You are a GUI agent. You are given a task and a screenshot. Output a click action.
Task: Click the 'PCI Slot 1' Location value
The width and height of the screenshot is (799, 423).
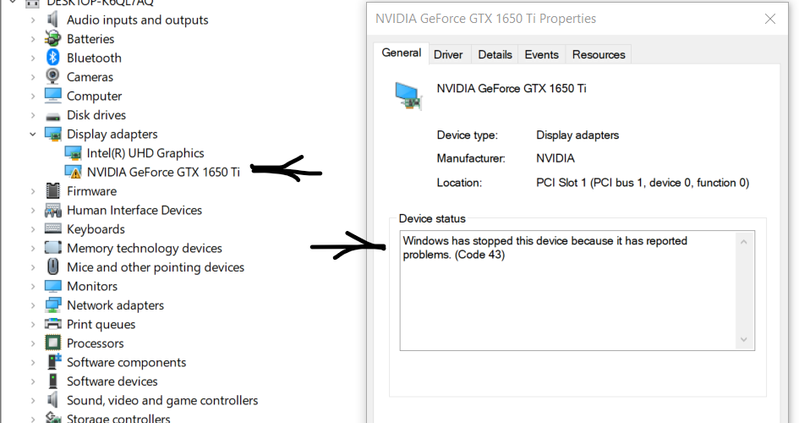(x=643, y=182)
